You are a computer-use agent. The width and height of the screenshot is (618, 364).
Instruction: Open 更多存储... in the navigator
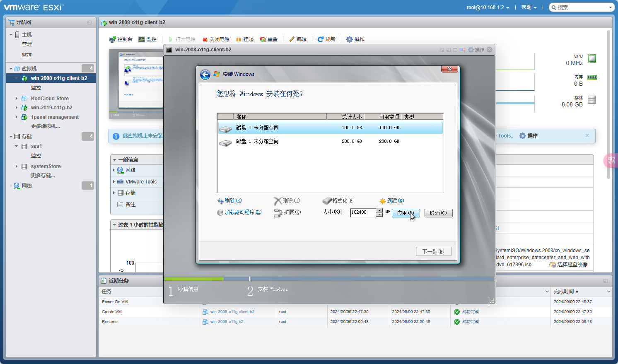coord(43,176)
